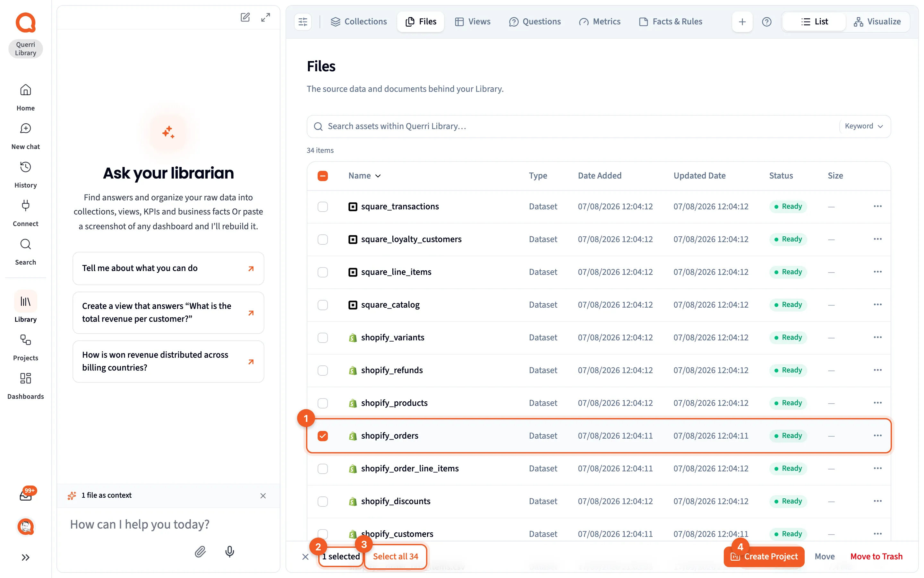Viewport: 924px width, 578px height.
Task: Click the Move button
Action: point(825,556)
